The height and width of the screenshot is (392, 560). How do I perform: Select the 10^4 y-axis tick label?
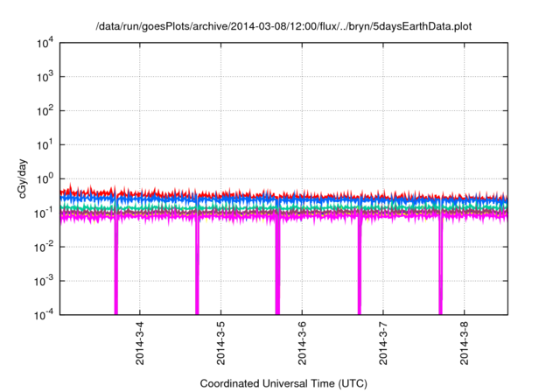point(45,43)
